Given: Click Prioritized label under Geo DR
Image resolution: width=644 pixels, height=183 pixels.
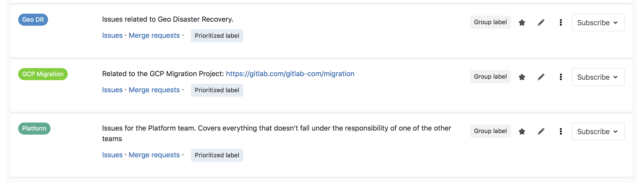Looking at the screenshot, I should [x=217, y=36].
